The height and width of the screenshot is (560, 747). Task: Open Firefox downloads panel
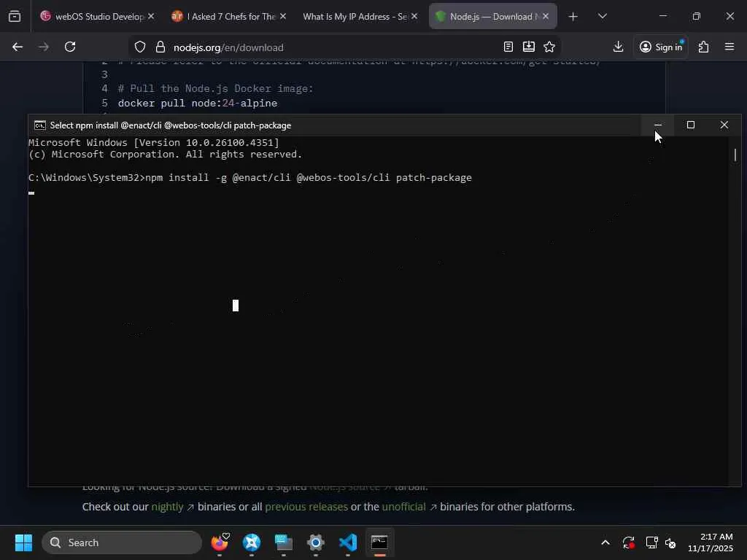point(619,47)
